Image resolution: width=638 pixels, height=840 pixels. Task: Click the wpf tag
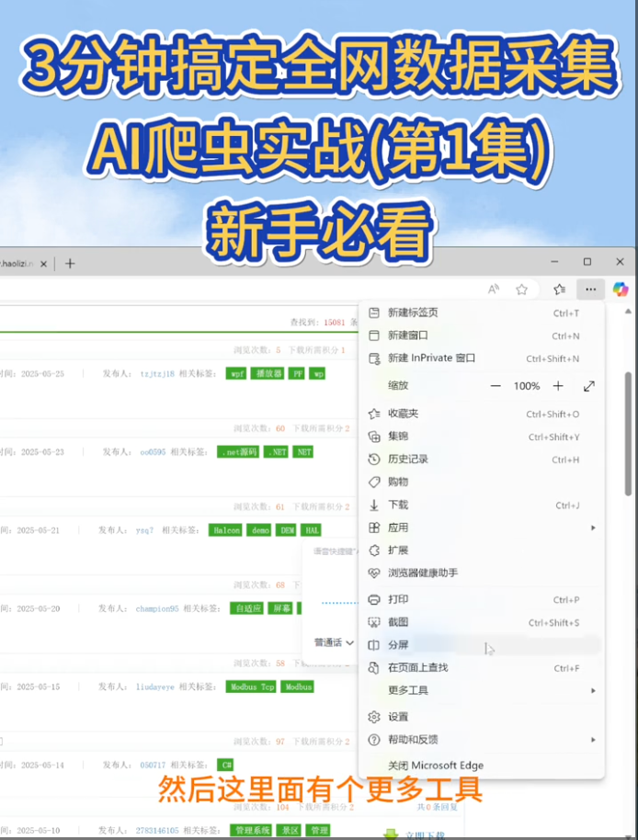pos(236,374)
